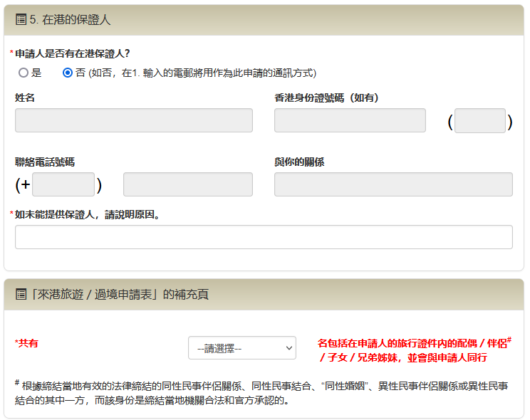Focus the 香港身份證號碼 main input box
Viewport: 530px width, 420px height.
click(x=350, y=120)
